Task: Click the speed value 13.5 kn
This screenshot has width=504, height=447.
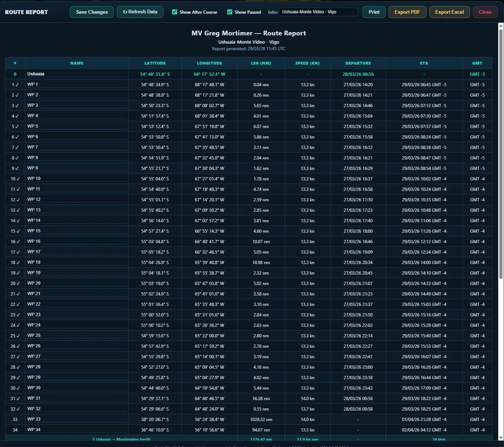Action: (x=307, y=430)
